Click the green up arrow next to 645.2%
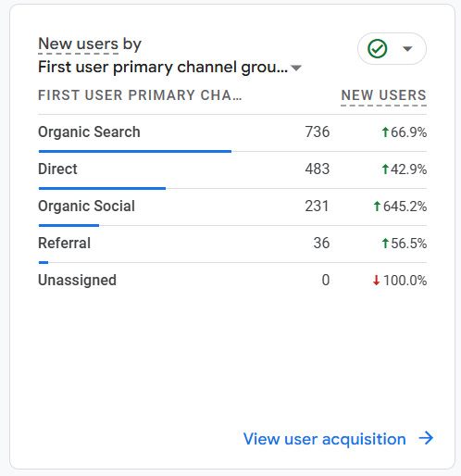Viewport: 461px width, 476px height. 377,207
